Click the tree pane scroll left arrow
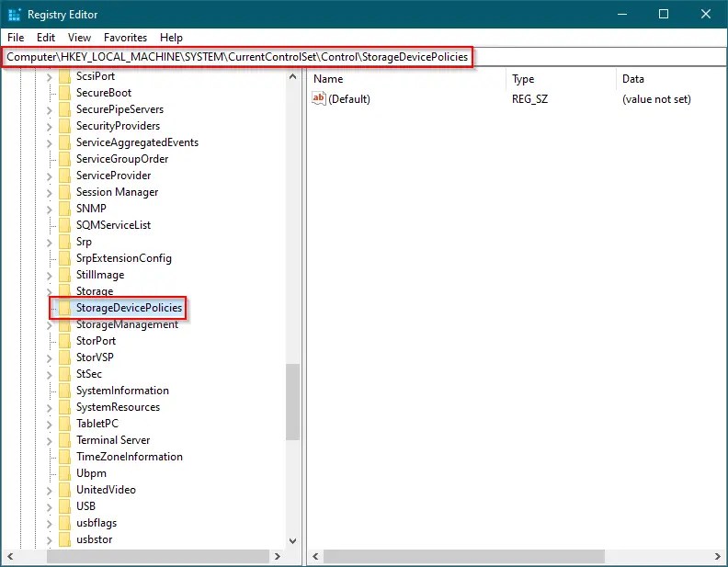The width and height of the screenshot is (728, 567). click(10, 556)
